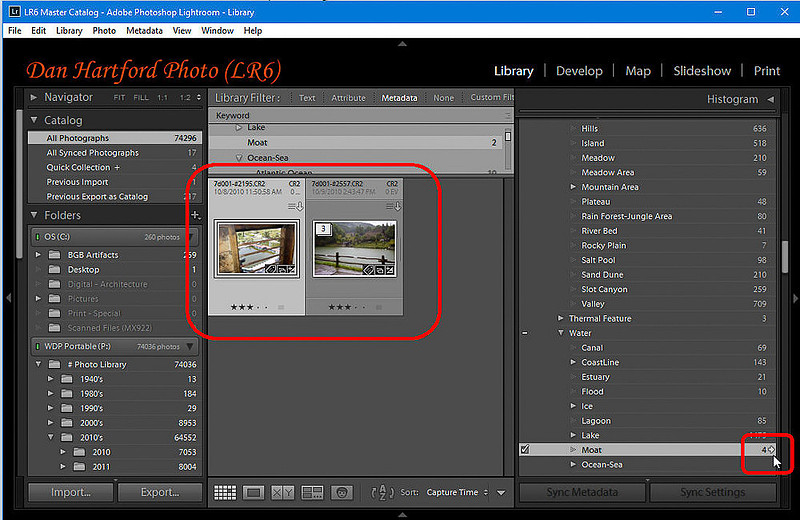Open Survey view icon
800x520 pixels.
[312, 492]
